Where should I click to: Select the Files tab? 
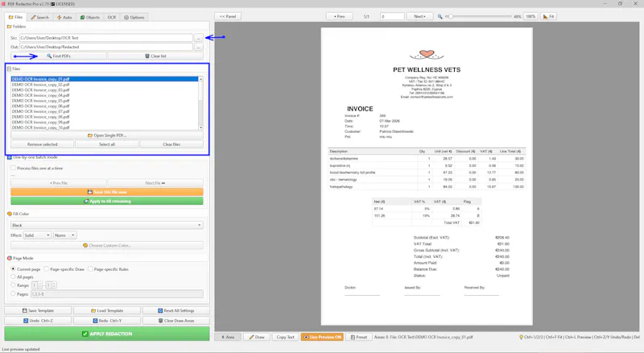(x=15, y=17)
